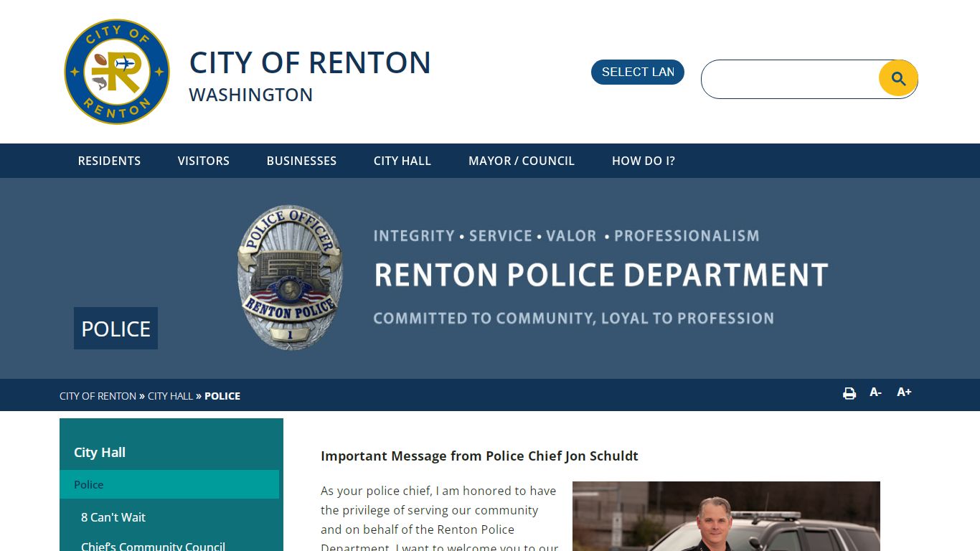Open the Residents menu
980x551 pixels.
click(x=109, y=161)
